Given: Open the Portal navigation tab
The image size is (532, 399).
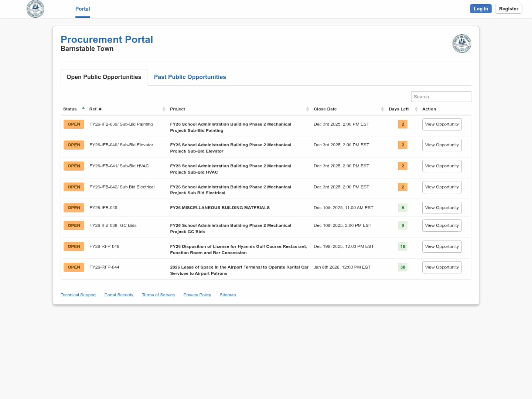Looking at the screenshot, I should click(x=82, y=9).
